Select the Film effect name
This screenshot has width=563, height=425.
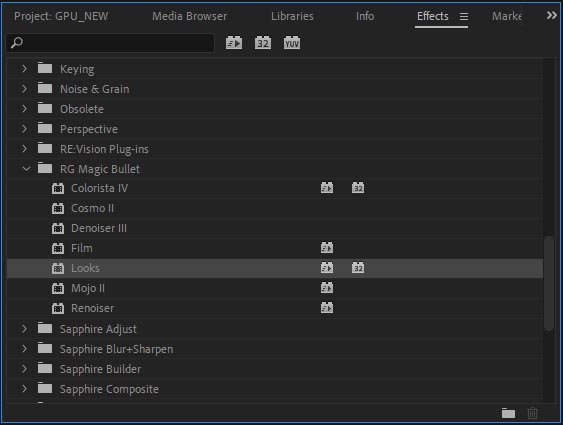pyautogui.click(x=82, y=248)
